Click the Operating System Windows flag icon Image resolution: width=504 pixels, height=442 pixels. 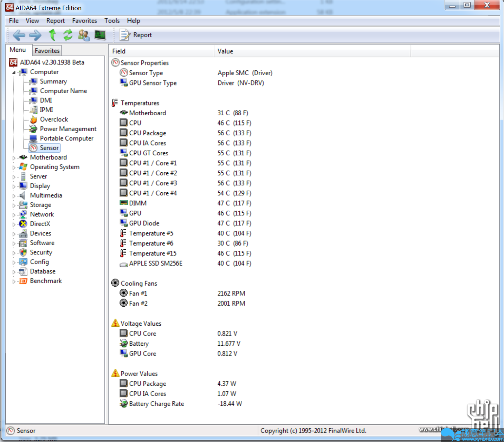pyautogui.click(x=23, y=167)
